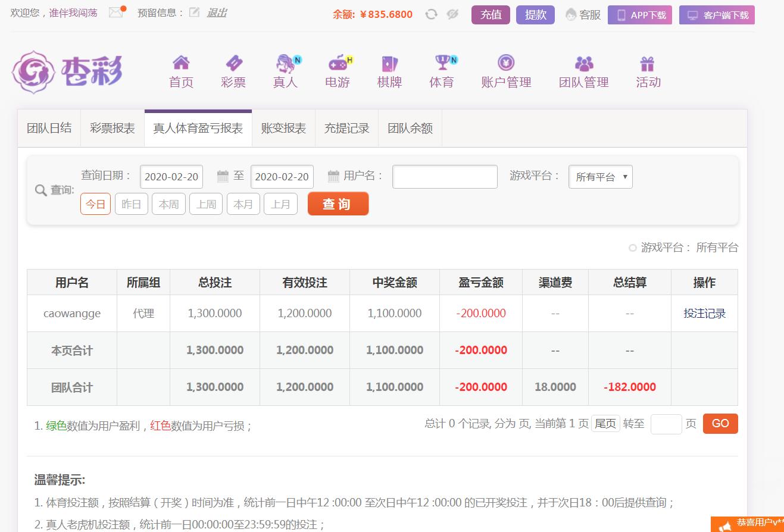The width and height of the screenshot is (784, 532).
Task: Click the edit reserved info icon
Action: point(194,12)
